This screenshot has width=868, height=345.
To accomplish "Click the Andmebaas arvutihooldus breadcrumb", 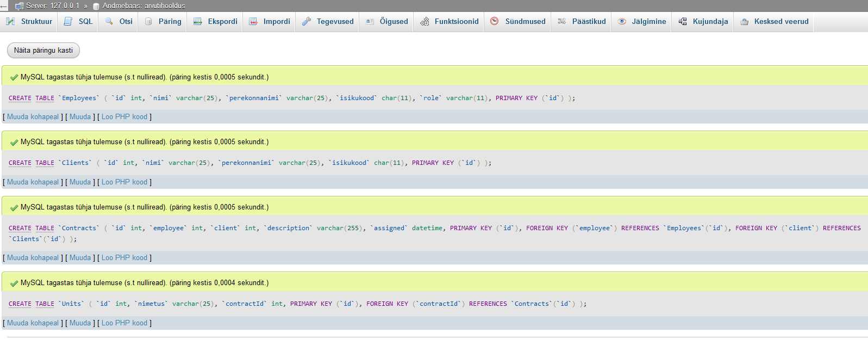I will [x=143, y=5].
